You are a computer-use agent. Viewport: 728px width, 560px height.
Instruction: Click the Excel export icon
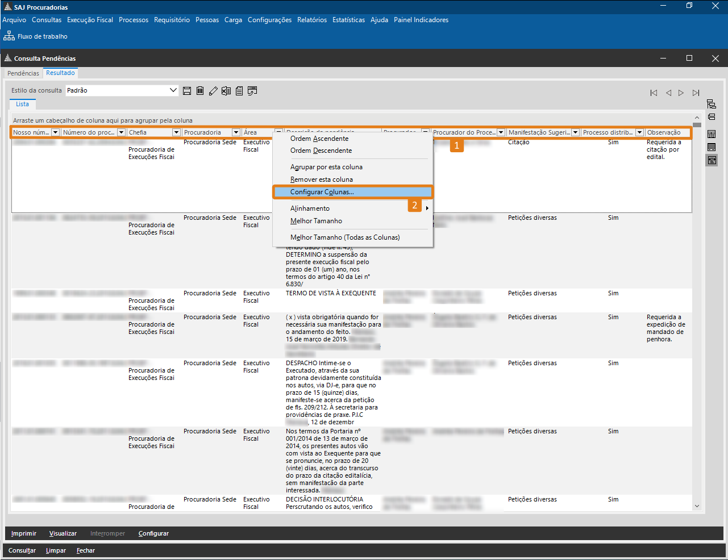(x=226, y=91)
